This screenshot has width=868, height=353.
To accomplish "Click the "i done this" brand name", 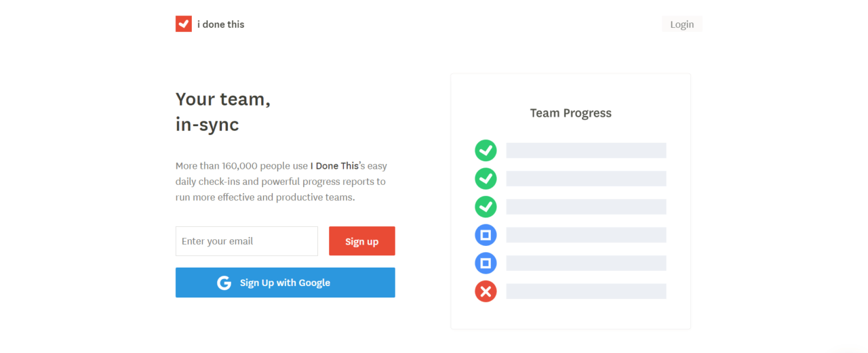I will (220, 24).
